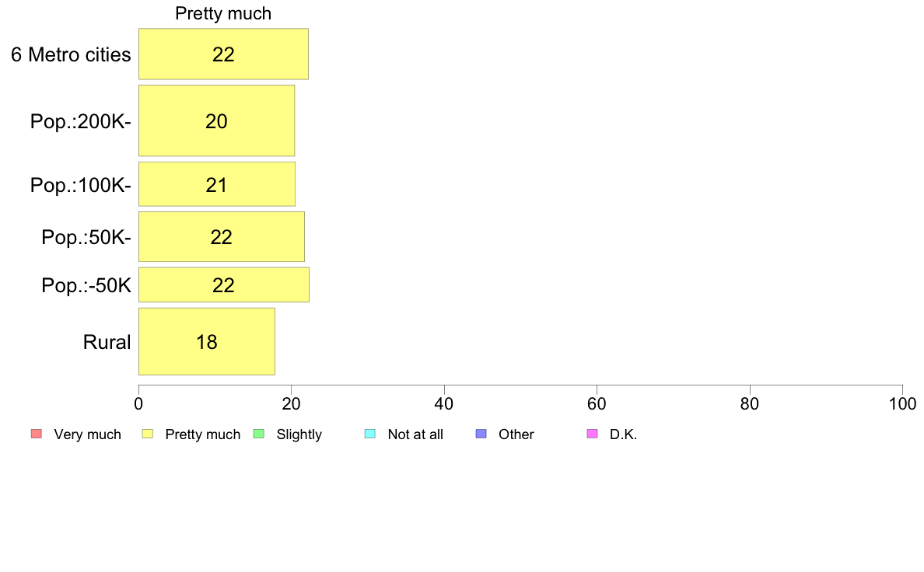Select the Pop.:200K- bar showing 20
The width and height of the screenshot is (924, 572).
click(217, 120)
